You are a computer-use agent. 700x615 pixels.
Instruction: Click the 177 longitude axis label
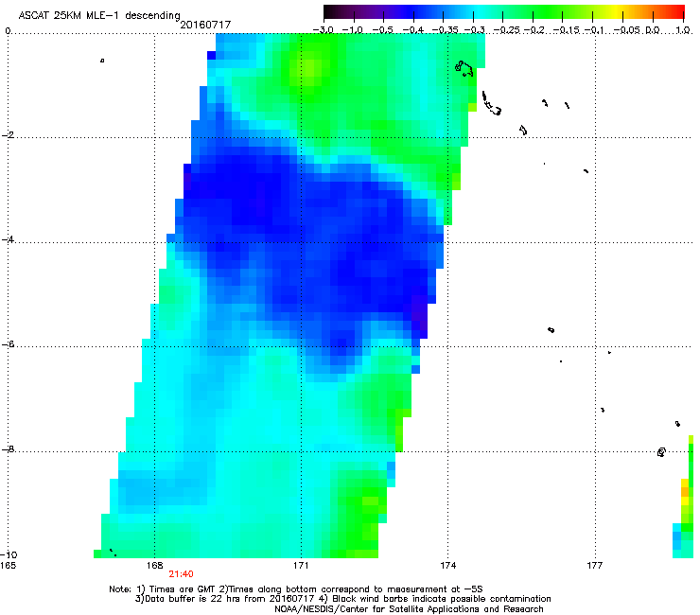tap(594, 566)
